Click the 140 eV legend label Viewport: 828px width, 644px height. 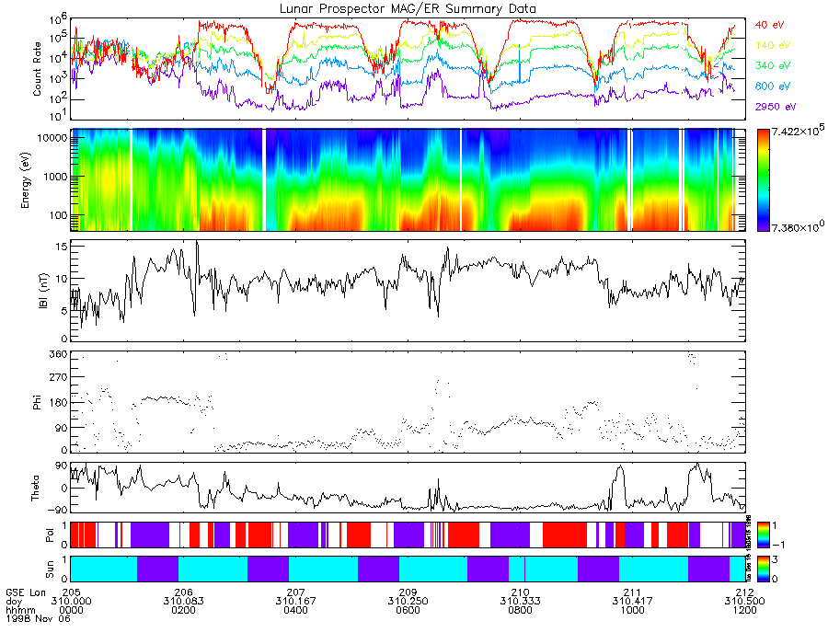click(x=773, y=45)
